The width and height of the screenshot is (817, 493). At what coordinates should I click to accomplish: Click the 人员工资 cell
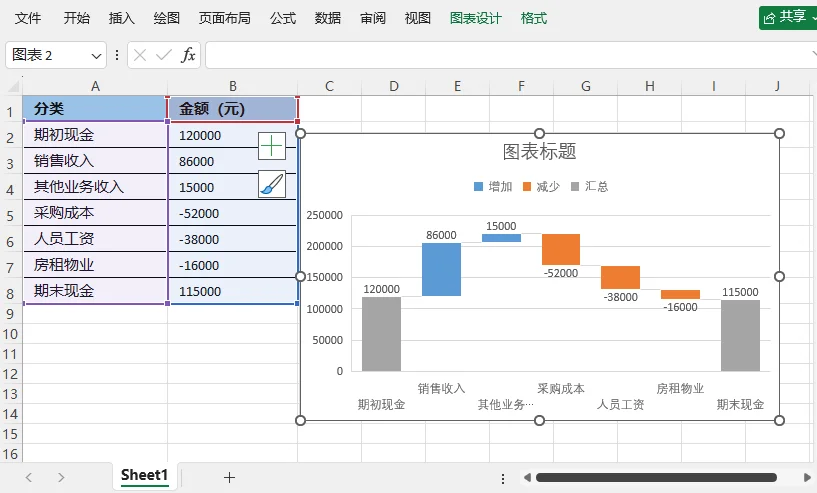point(95,239)
